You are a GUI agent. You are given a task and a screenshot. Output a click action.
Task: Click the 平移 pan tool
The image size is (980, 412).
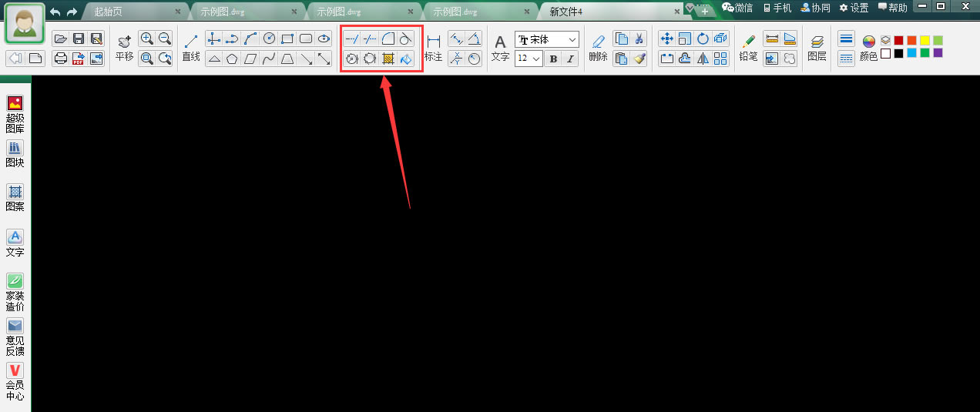[x=124, y=48]
